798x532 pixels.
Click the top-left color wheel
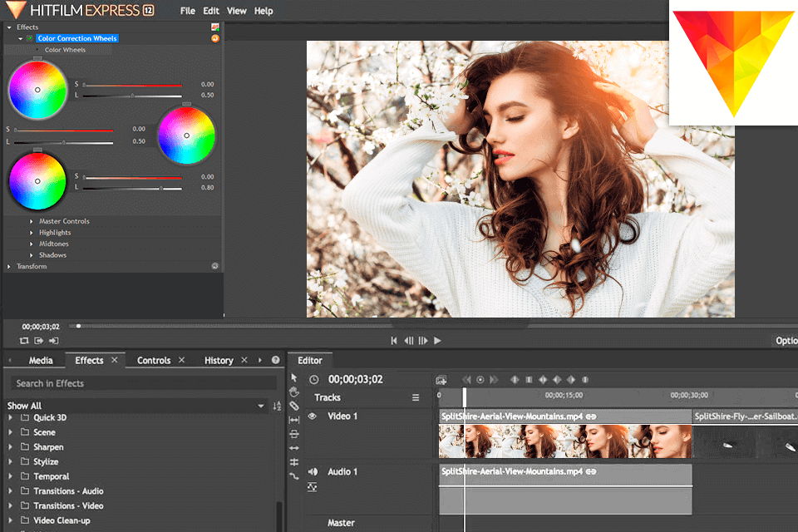click(37, 90)
